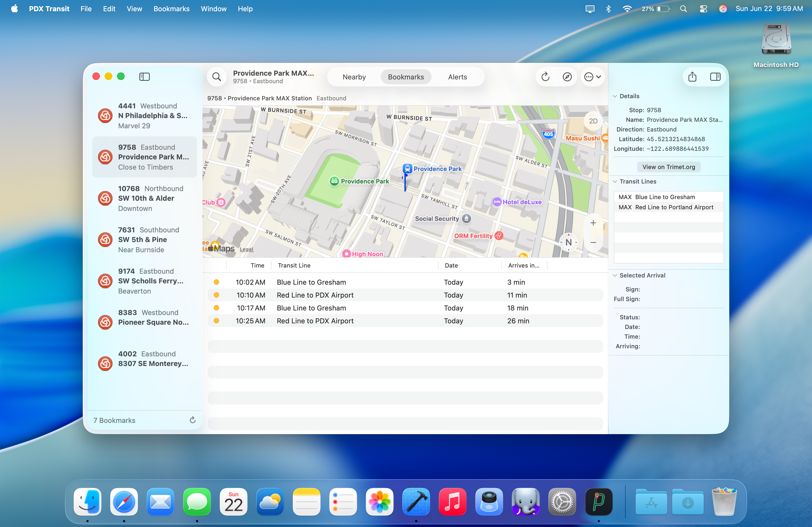Click the map compass N control
The width and height of the screenshot is (812, 527).
pyautogui.click(x=568, y=242)
